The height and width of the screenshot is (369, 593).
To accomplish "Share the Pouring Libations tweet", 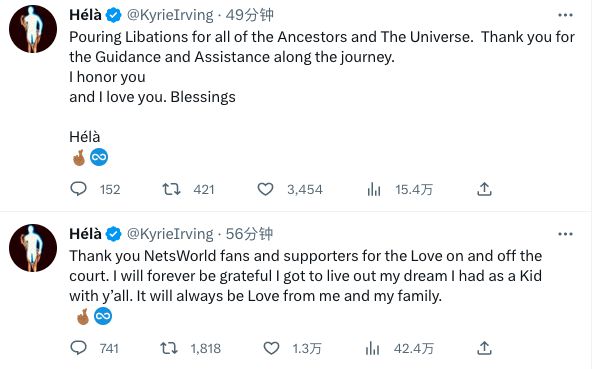I will pyautogui.click(x=484, y=189).
